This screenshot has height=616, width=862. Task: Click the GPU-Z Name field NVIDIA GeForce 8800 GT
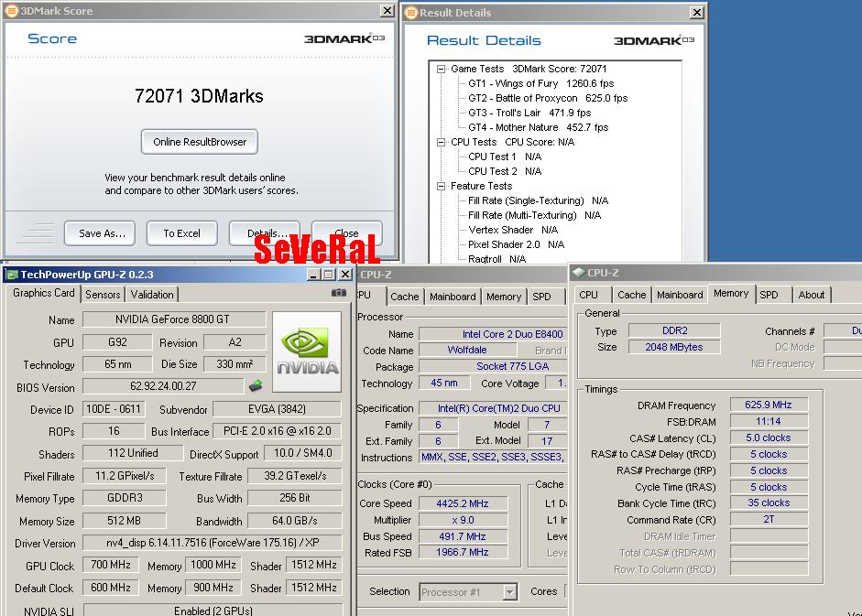pyautogui.click(x=172, y=319)
